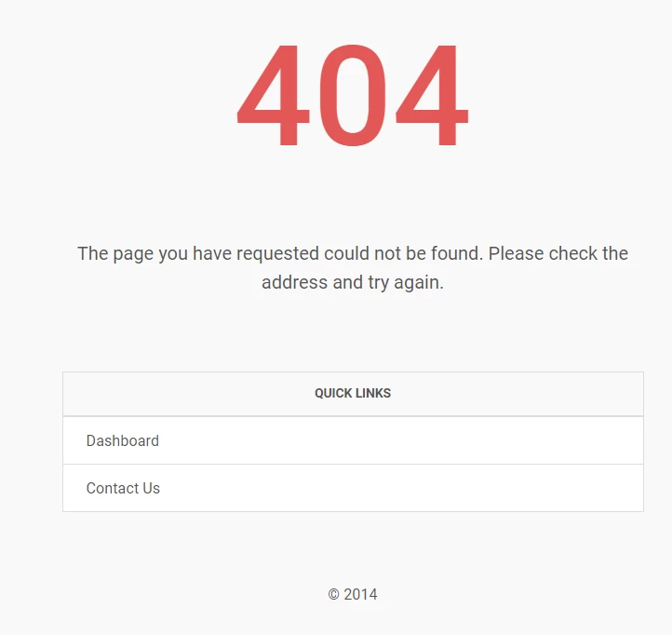Click the 2014 year in the footer
Image resolution: width=672 pixels, height=635 pixels.
tap(360, 594)
